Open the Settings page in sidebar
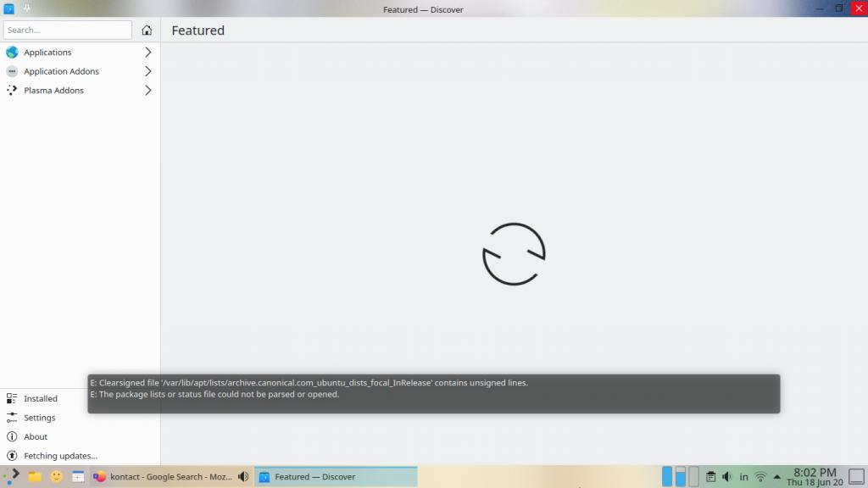This screenshot has width=868, height=488. (x=39, y=418)
